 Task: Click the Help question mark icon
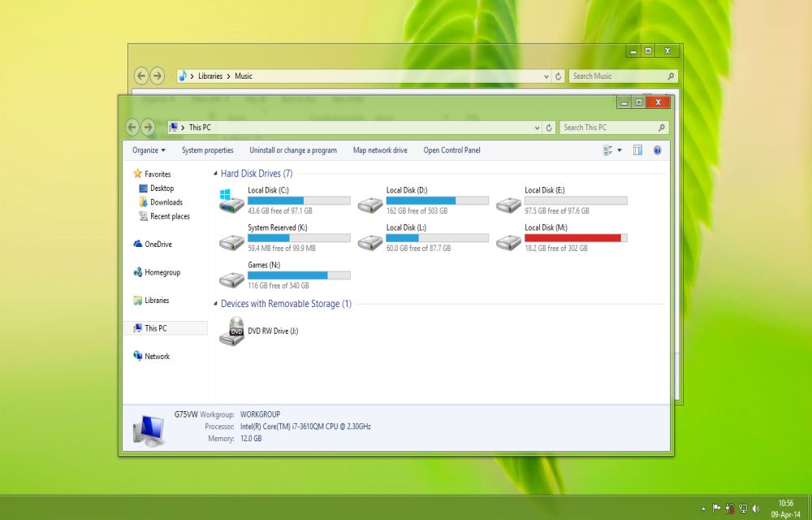(657, 150)
